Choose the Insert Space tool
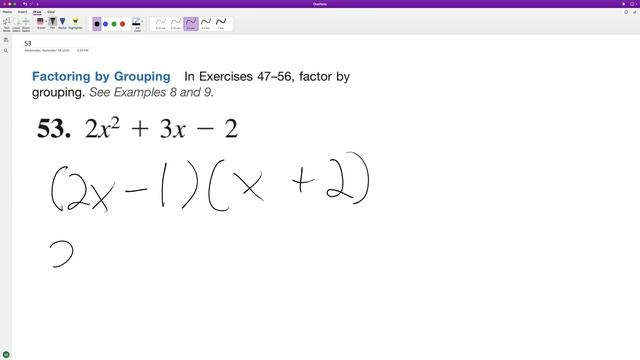 click(26, 24)
